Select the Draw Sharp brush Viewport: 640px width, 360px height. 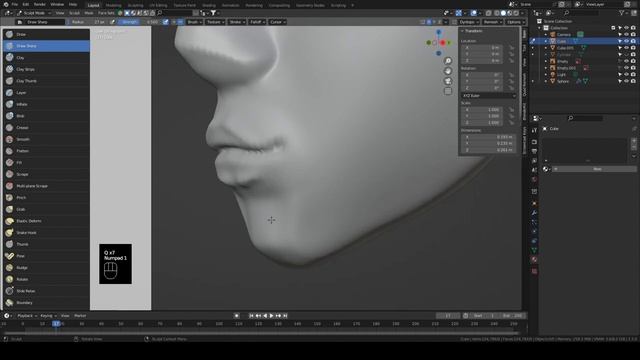tap(47, 46)
